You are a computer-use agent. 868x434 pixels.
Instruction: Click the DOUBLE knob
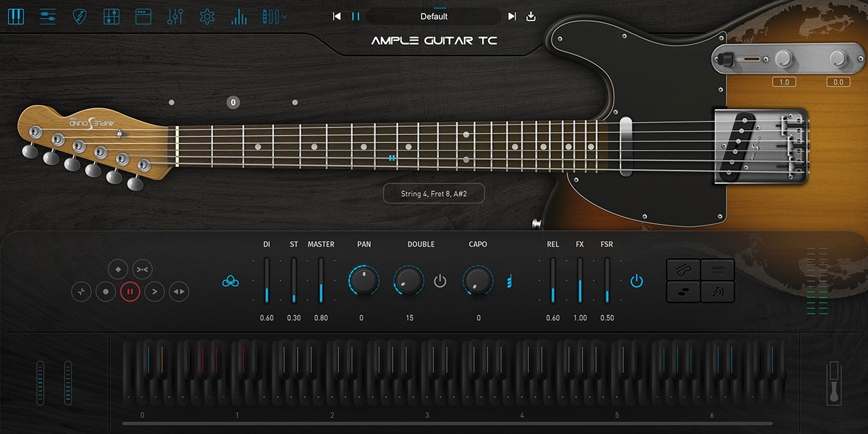410,280
